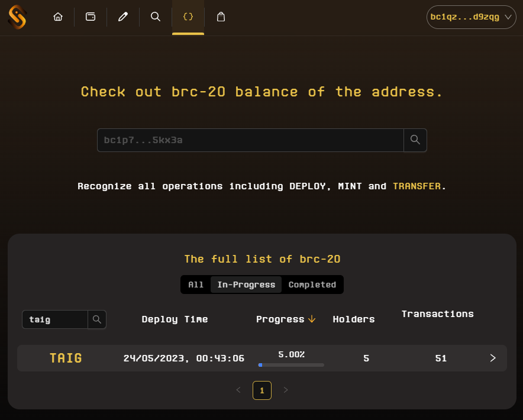Click the magnifier beside the taig field
523x420 pixels.
pyautogui.click(x=96, y=319)
